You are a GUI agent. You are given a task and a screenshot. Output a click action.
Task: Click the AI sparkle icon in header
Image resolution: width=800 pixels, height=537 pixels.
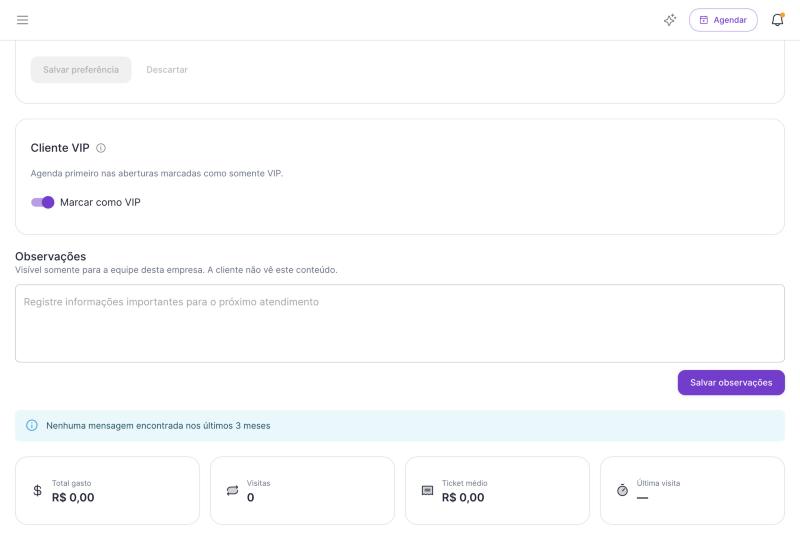coord(670,20)
